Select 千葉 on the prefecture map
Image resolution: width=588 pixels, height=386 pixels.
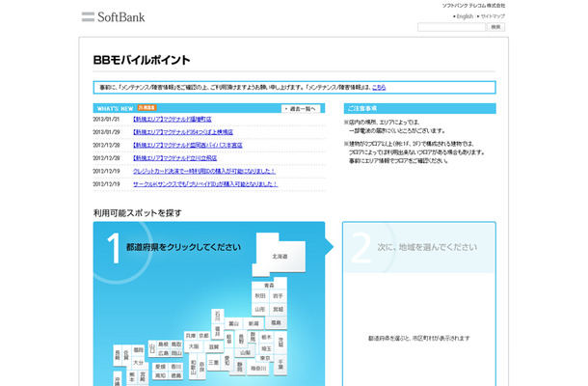281,365
